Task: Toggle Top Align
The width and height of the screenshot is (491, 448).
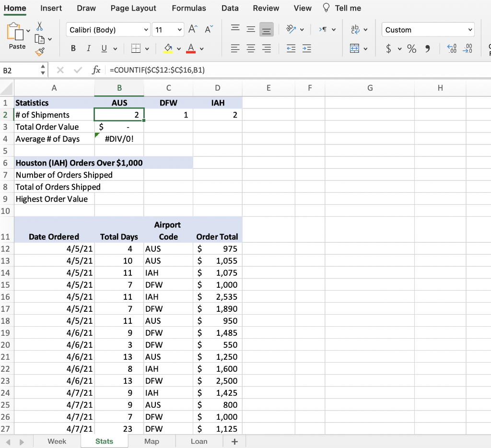Action: click(235, 29)
